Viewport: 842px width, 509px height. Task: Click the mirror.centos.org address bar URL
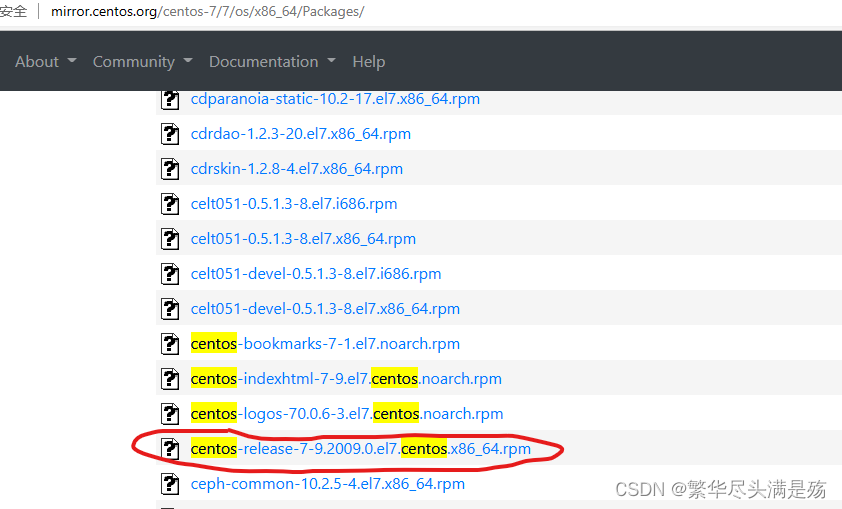pos(207,11)
